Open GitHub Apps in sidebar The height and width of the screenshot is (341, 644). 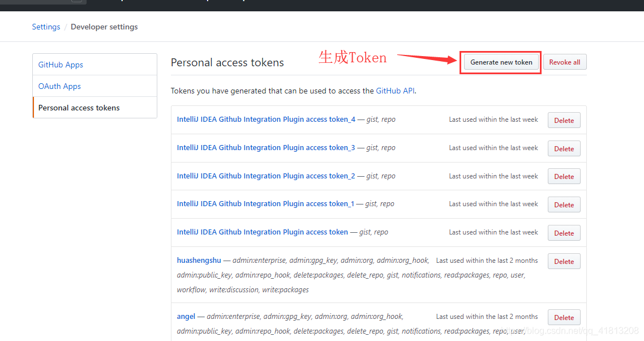click(61, 65)
